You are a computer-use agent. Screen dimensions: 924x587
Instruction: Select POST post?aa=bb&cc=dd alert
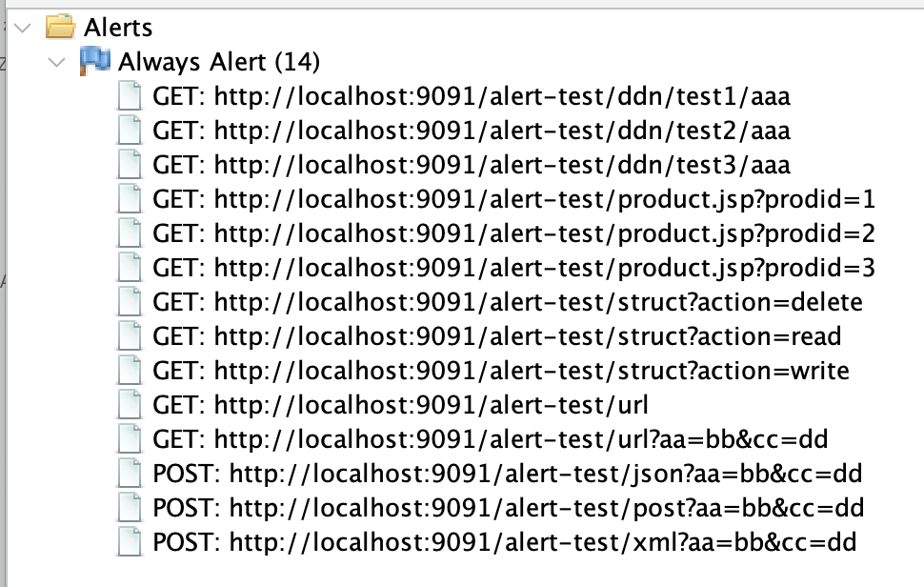point(508,509)
